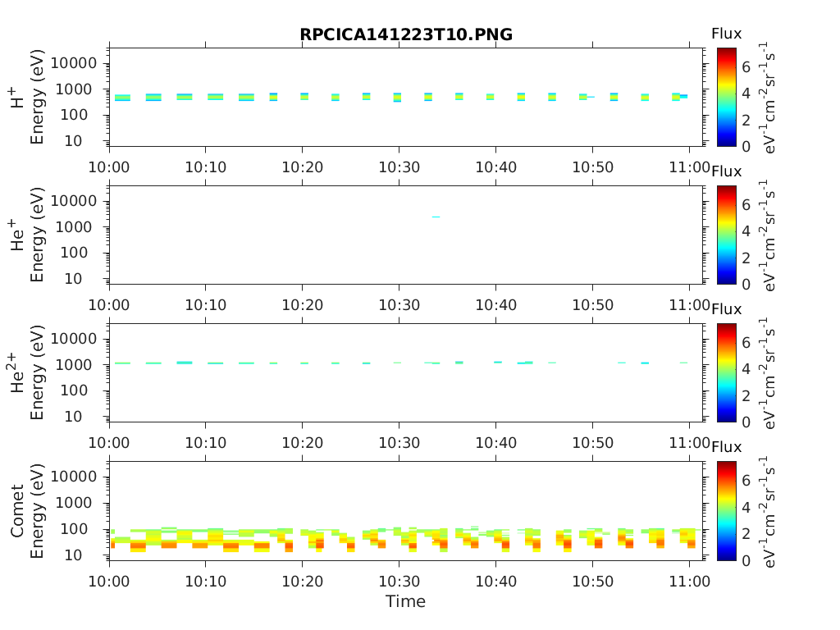Click the Flux label above the top colorbar
The image size is (840, 630).
(x=726, y=34)
